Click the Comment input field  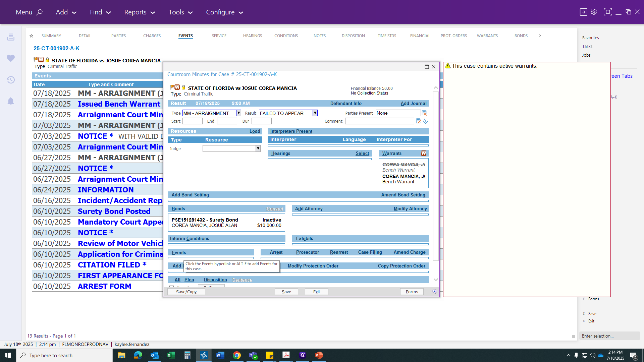[x=380, y=121]
